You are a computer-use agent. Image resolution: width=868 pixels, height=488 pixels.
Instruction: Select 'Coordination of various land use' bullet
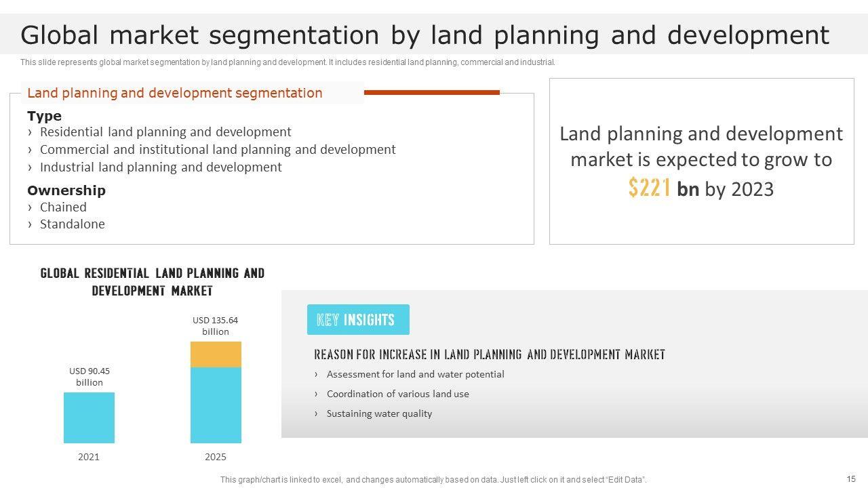pyautogui.click(x=398, y=394)
